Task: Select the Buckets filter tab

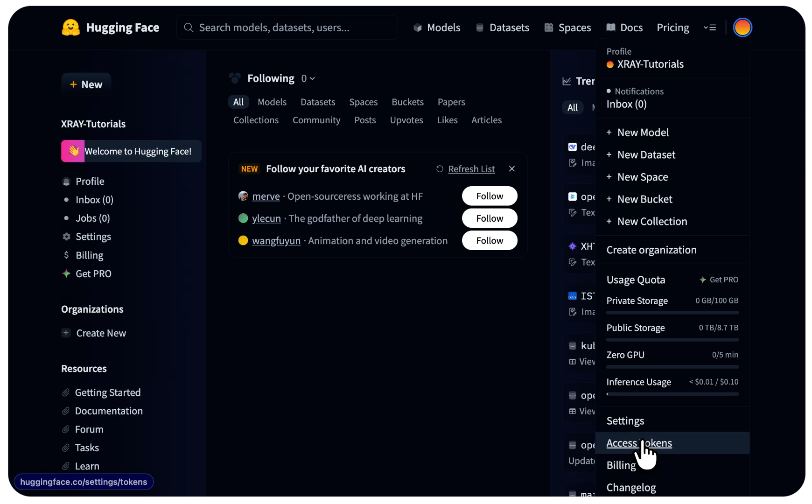Action: (407, 102)
